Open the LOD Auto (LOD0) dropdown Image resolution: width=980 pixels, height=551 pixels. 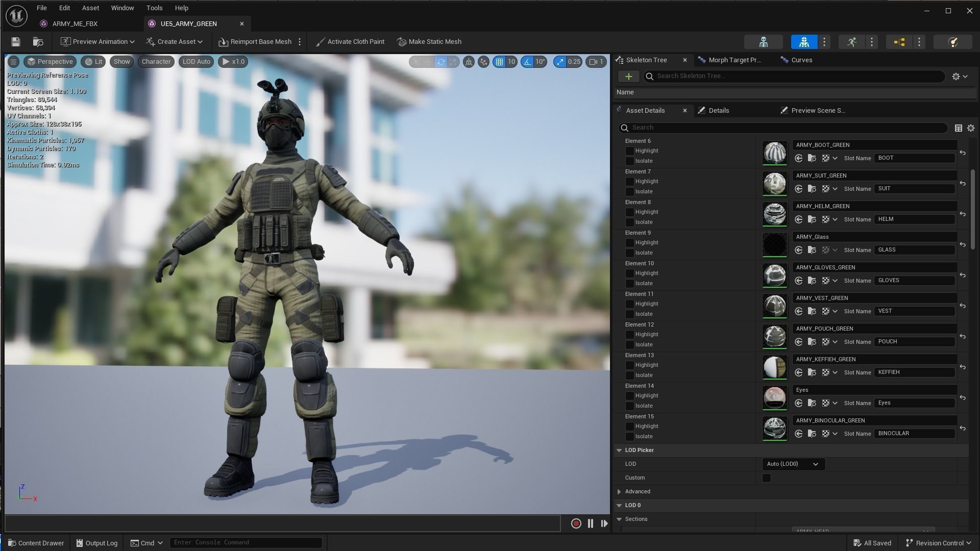793,464
